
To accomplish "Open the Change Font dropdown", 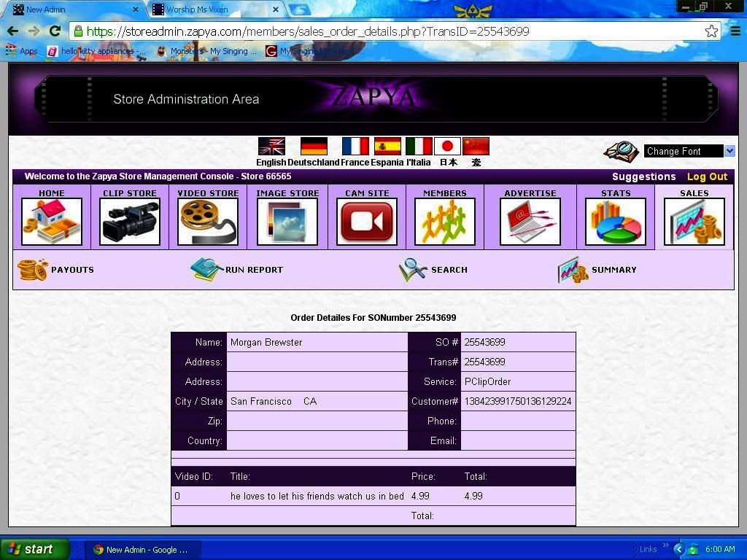I will pyautogui.click(x=689, y=152).
